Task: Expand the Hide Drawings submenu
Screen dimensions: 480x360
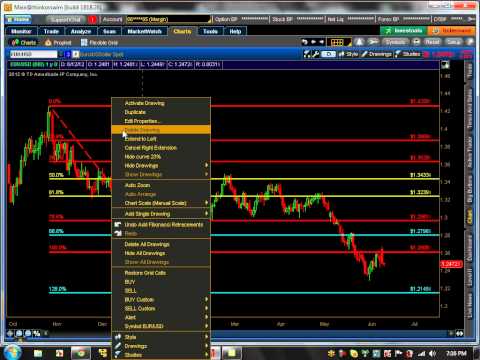Action: point(161,166)
